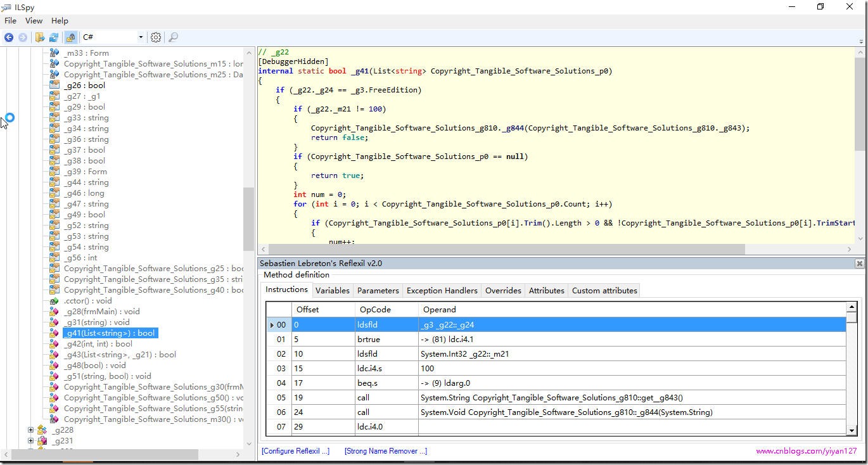The image size is (868, 465).
Task: Click the Strong Name Remover link
Action: (386, 452)
